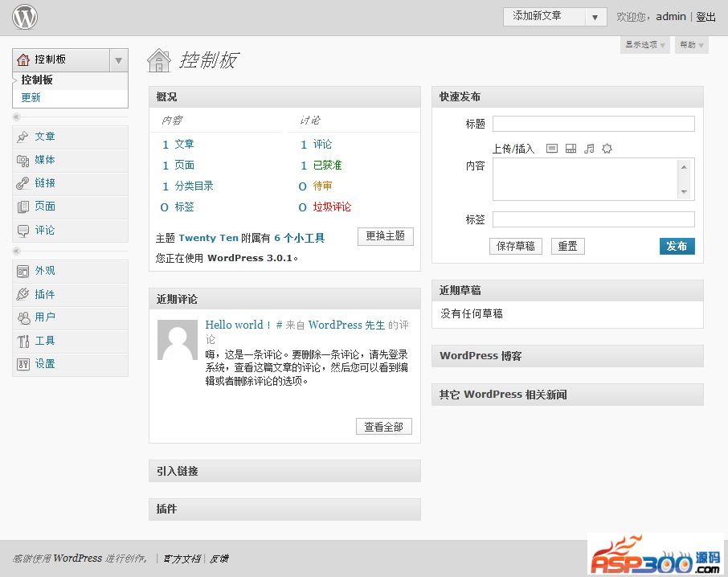
Task: Open the 已获准 approved comments link
Action: click(327, 166)
